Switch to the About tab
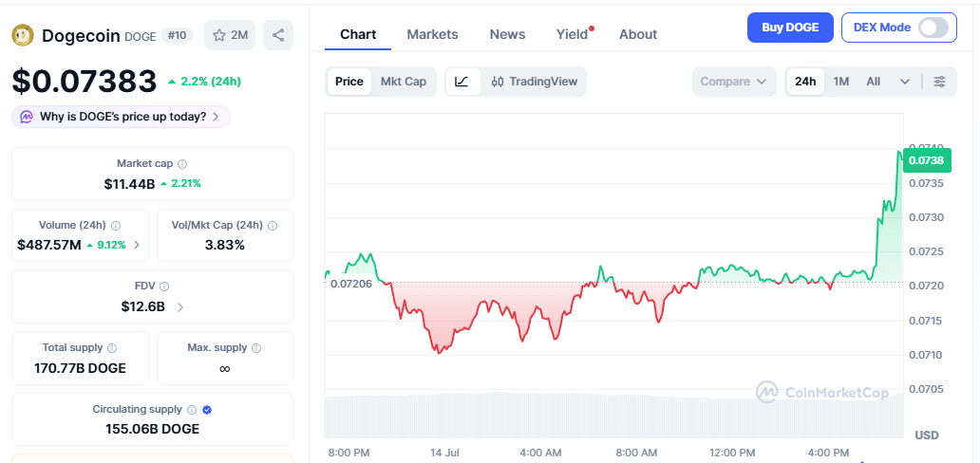 click(x=638, y=34)
